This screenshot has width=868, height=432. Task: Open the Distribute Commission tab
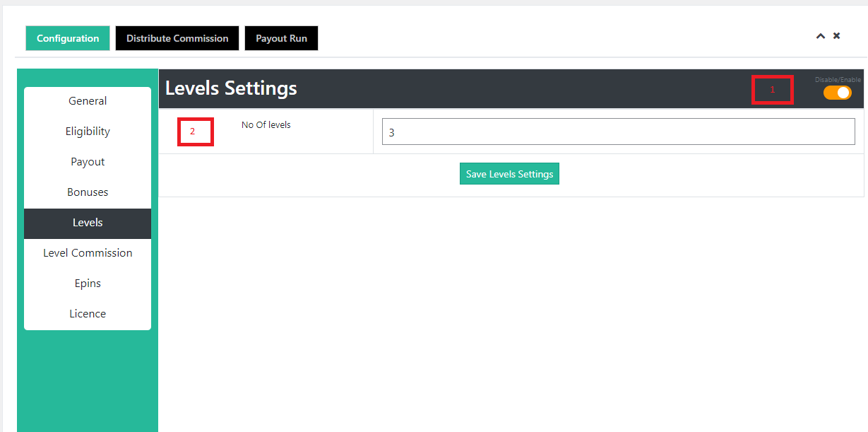177,38
